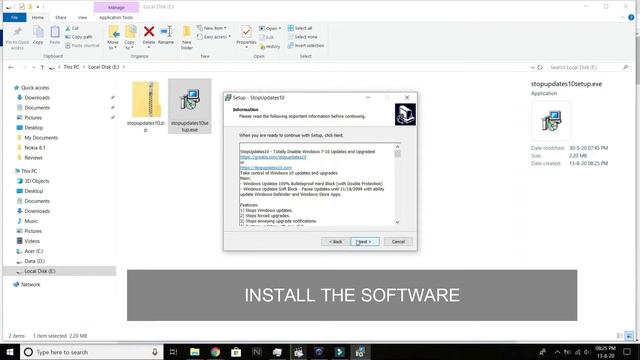
Task: Open File Explorer from taskbar
Action: [x=195, y=352]
